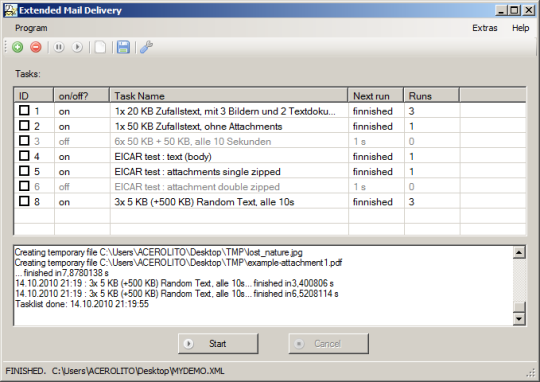Viewport: 540px width, 382px height.
Task: Click Runs value '3' for task 1
Action: [412, 111]
